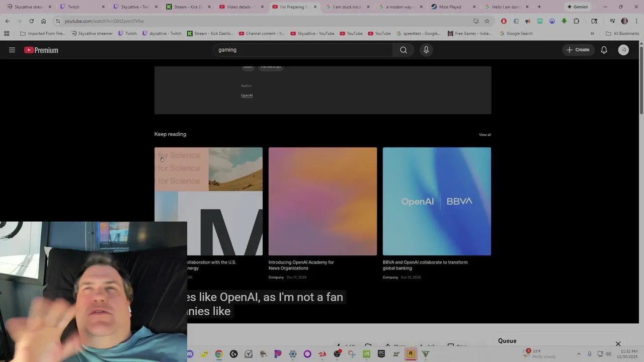This screenshot has height=362, width=644.
Task: Open YouTube notifications bell
Action: click(604, 50)
